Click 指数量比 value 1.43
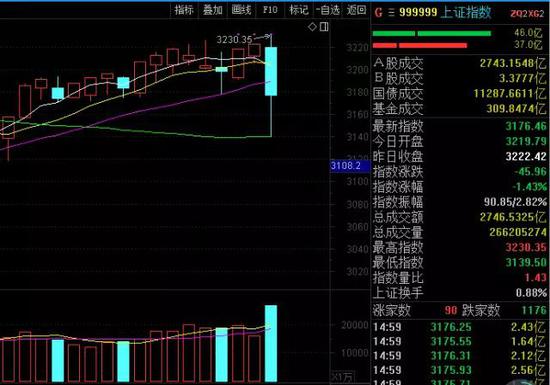550x385 pixels. tap(536, 278)
